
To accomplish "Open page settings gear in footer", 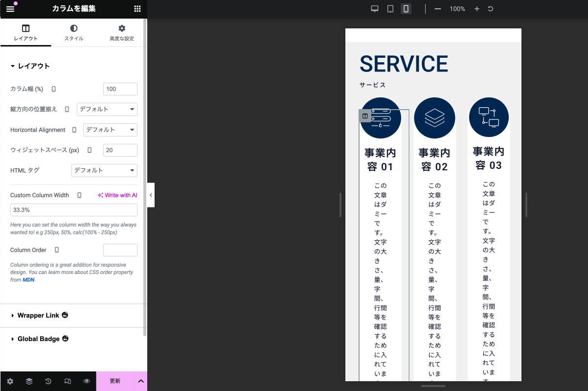I will [x=10, y=381].
